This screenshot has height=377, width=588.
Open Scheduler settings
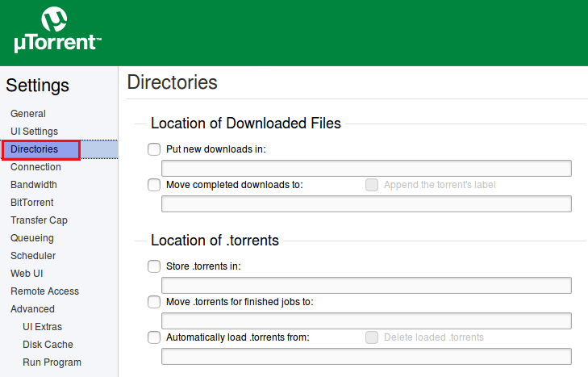(x=33, y=256)
